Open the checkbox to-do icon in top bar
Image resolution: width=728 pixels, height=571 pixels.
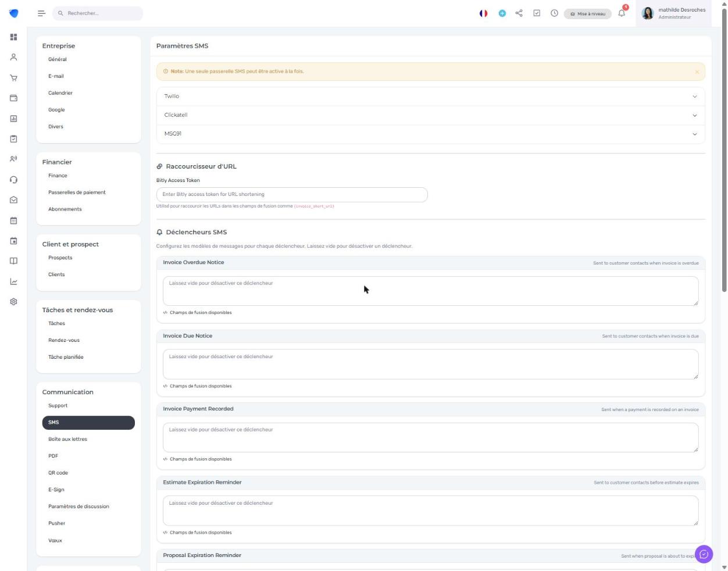tap(537, 13)
